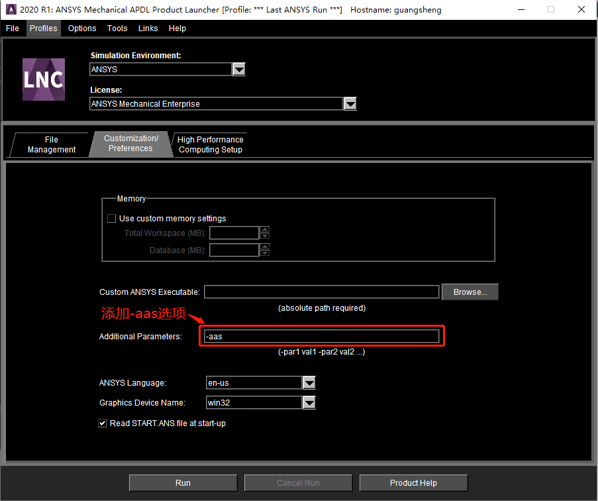598x501 pixels.
Task: Expand the License dropdown arrow
Action: point(350,104)
